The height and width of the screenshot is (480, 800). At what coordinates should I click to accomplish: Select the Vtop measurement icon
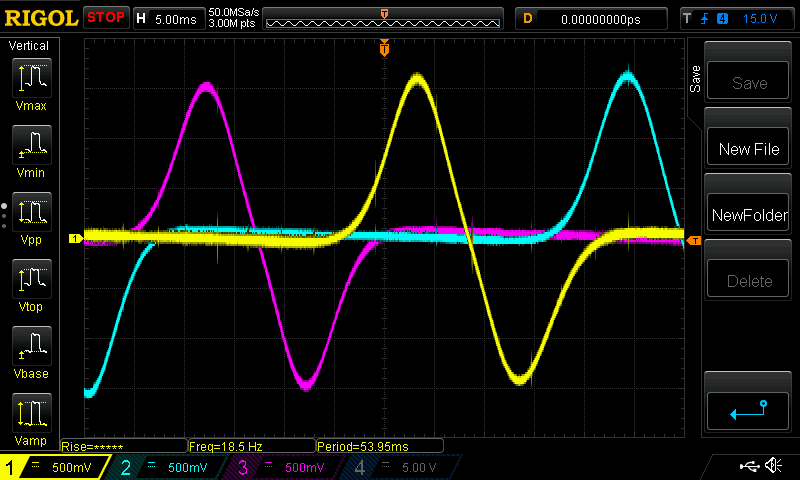(x=32, y=279)
